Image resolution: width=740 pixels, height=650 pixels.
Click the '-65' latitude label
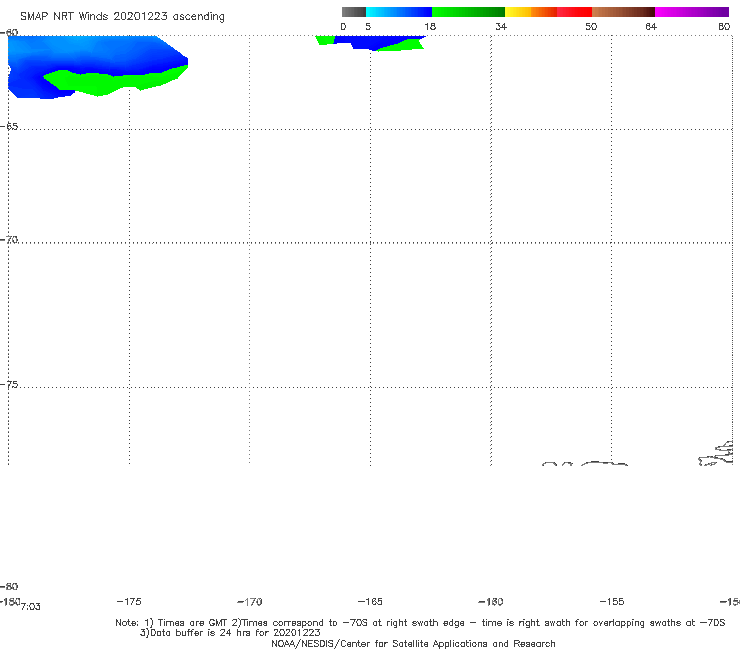[x=9, y=126]
